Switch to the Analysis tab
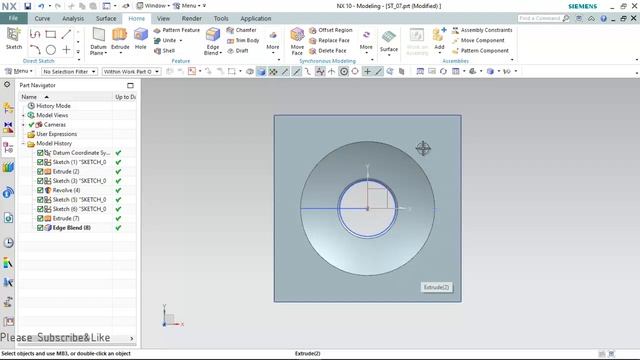Screen dimensions: 640x360 [73, 18]
